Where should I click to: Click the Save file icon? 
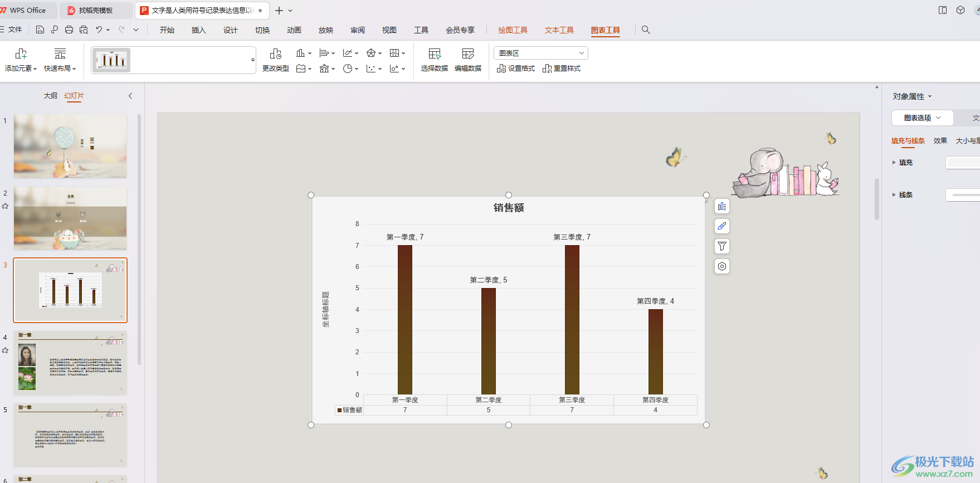[40, 30]
